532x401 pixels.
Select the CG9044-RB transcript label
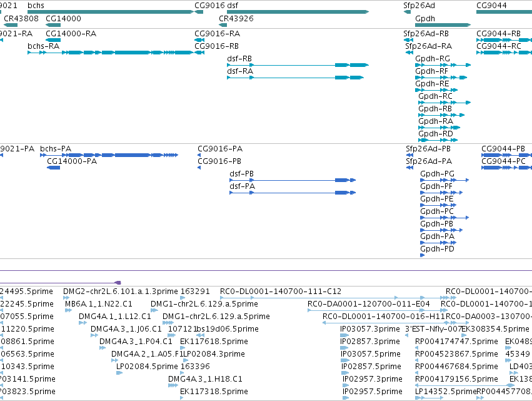tap(498, 34)
